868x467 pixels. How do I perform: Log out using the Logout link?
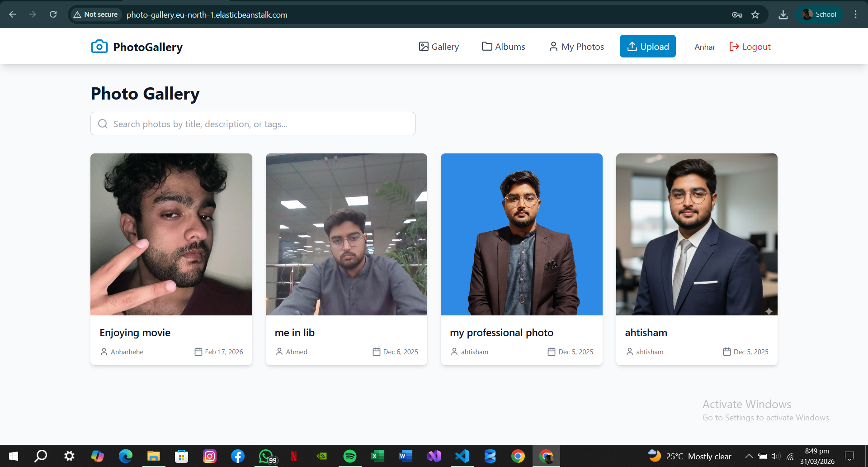(750, 47)
